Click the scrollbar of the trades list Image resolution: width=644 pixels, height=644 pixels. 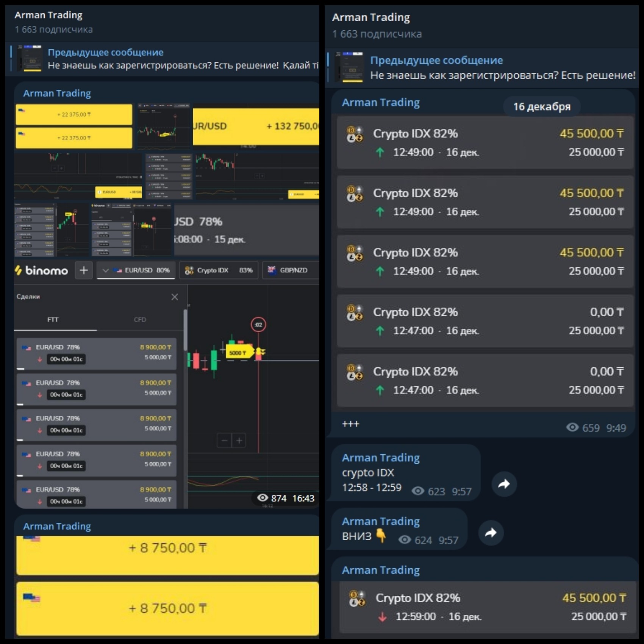click(185, 330)
